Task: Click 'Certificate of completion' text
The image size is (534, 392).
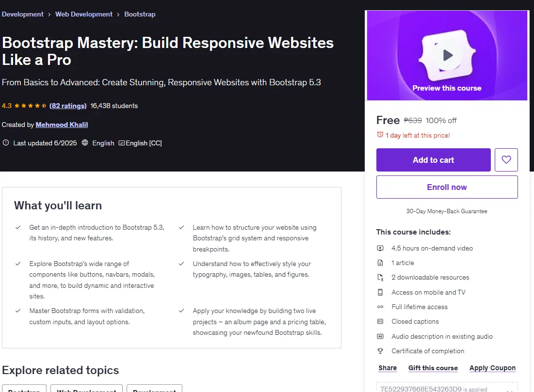Action: click(428, 351)
